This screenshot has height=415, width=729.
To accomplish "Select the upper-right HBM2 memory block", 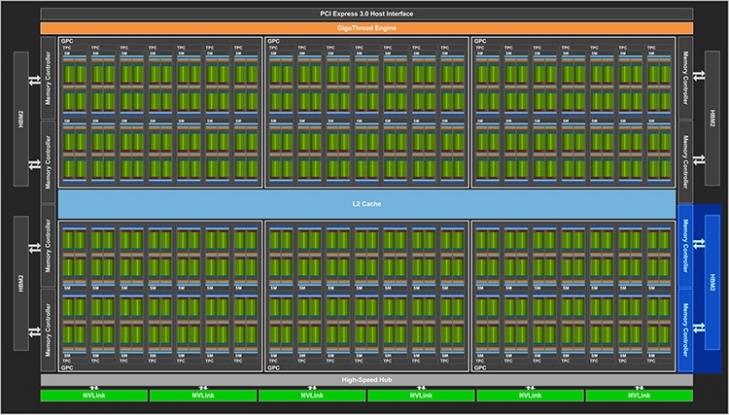I will [713, 118].
